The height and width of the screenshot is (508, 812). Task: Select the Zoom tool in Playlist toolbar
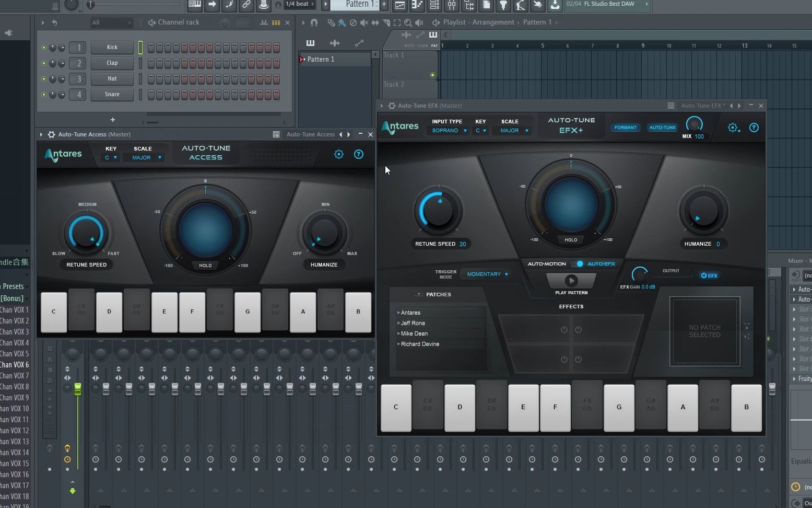click(x=408, y=23)
